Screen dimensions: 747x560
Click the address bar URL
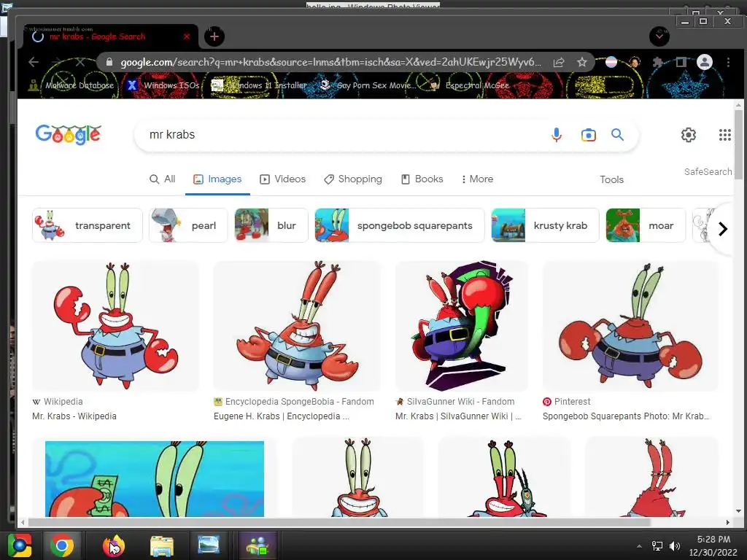pos(330,62)
